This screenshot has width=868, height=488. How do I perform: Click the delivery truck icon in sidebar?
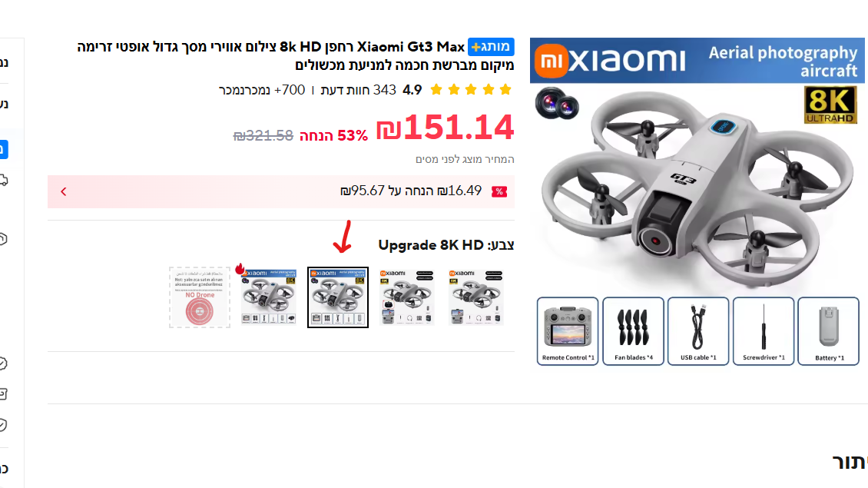[3, 180]
